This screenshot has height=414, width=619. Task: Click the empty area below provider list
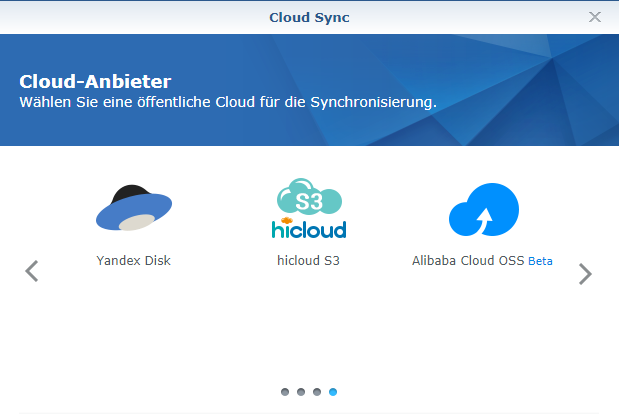(309, 335)
